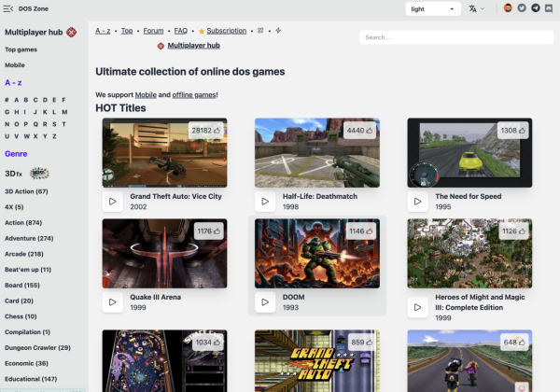This screenshot has height=392, width=560.
Task: Open the 3Dfx category badge
Action: pos(27,174)
